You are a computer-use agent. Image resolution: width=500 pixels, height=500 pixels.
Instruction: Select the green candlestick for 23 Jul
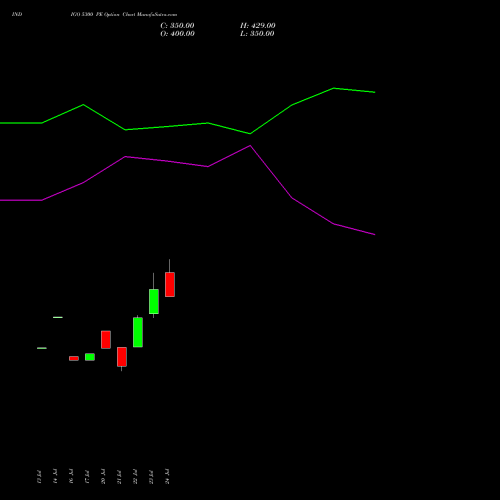[154, 301]
